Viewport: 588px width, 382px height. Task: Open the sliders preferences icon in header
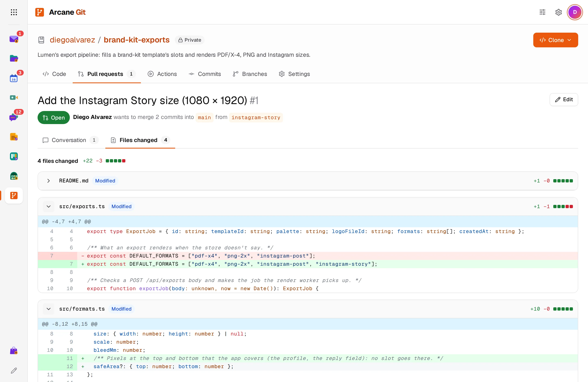coord(542,12)
